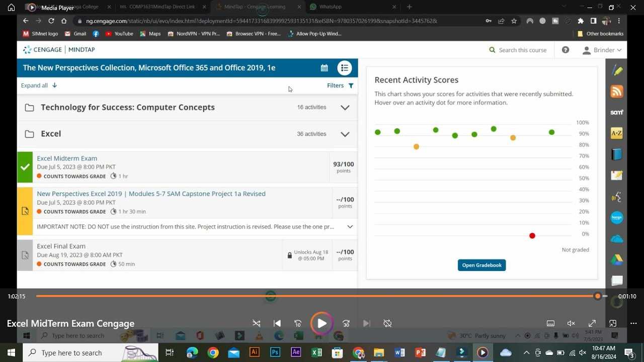Open the Google Drive app in sidebar

click(617, 260)
